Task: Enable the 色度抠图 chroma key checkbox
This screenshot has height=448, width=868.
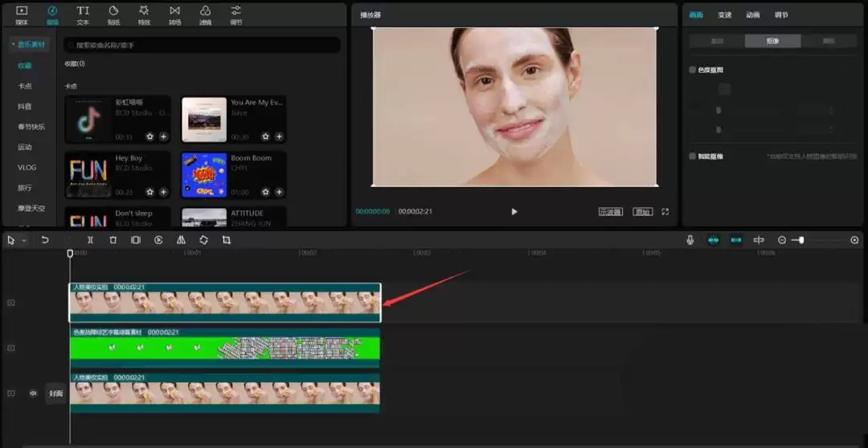Action: 693,70
